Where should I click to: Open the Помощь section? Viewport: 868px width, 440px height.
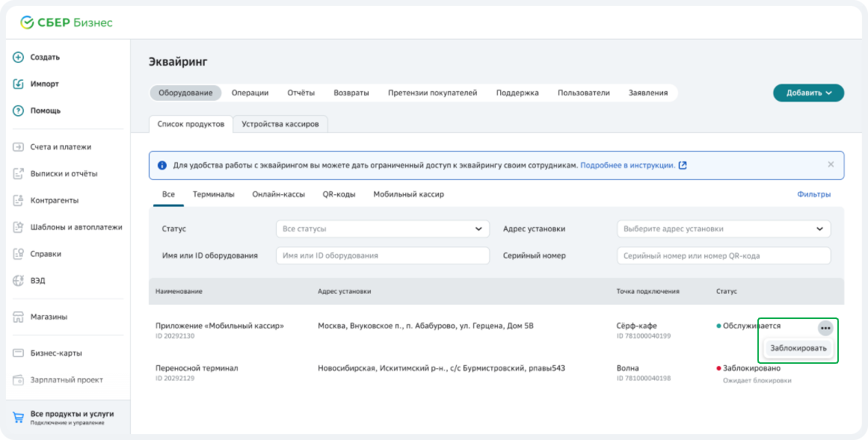click(40, 110)
